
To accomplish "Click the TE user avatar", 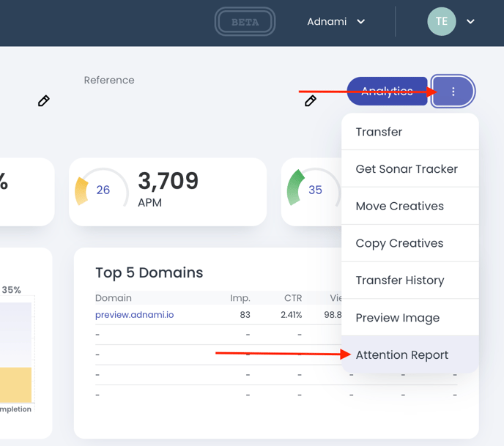I will pos(441,21).
